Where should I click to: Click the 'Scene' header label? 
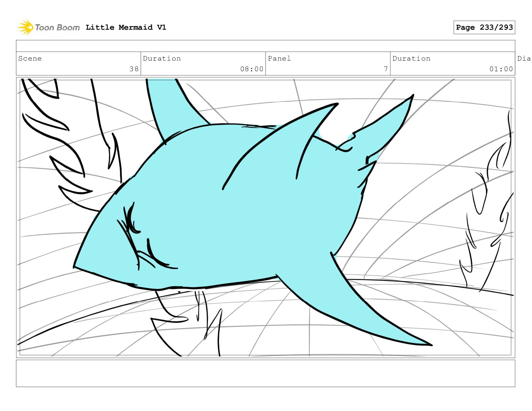[30, 58]
